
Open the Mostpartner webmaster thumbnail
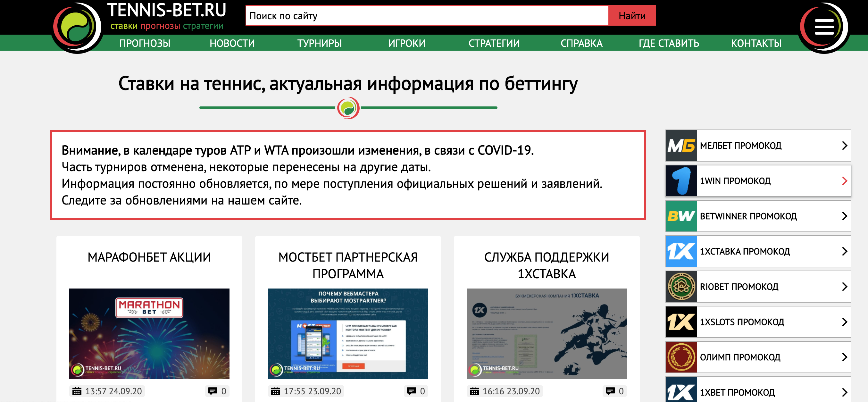[x=348, y=334]
